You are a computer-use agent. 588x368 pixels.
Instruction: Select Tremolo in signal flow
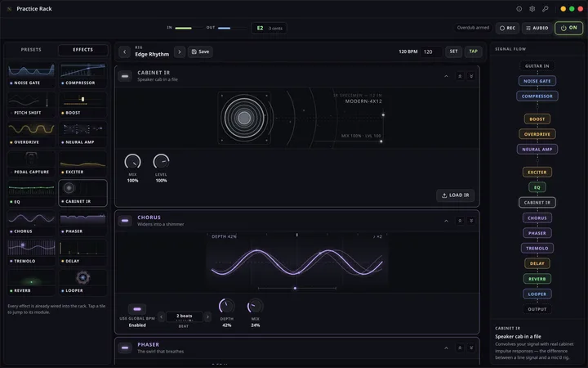(x=537, y=249)
